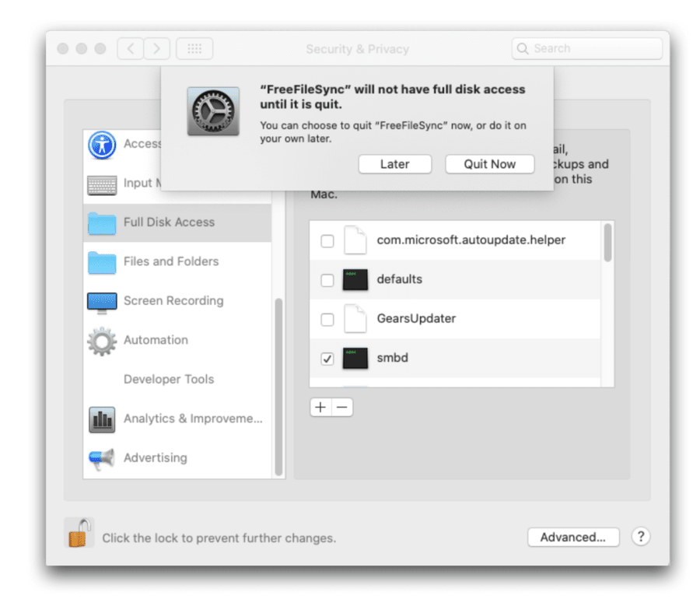Viewport: 700px width, 606px height.
Task: Click the back navigation arrow
Action: (130, 48)
